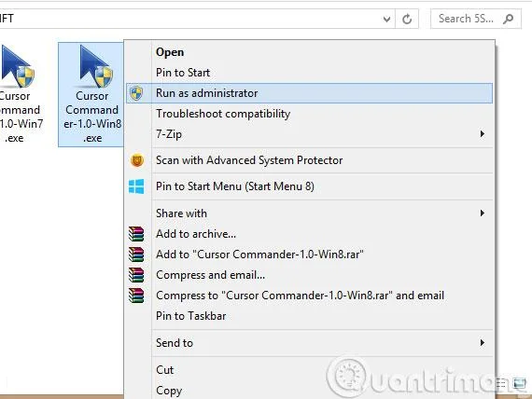Choose Compress and email...
The width and height of the screenshot is (532, 399).
[x=309, y=275]
